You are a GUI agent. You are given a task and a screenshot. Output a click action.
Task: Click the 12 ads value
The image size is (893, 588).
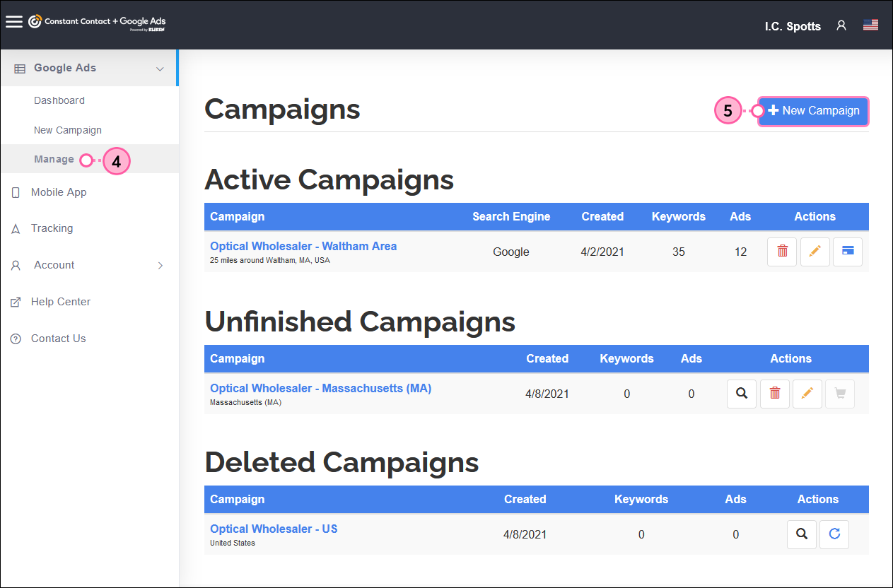(x=740, y=252)
